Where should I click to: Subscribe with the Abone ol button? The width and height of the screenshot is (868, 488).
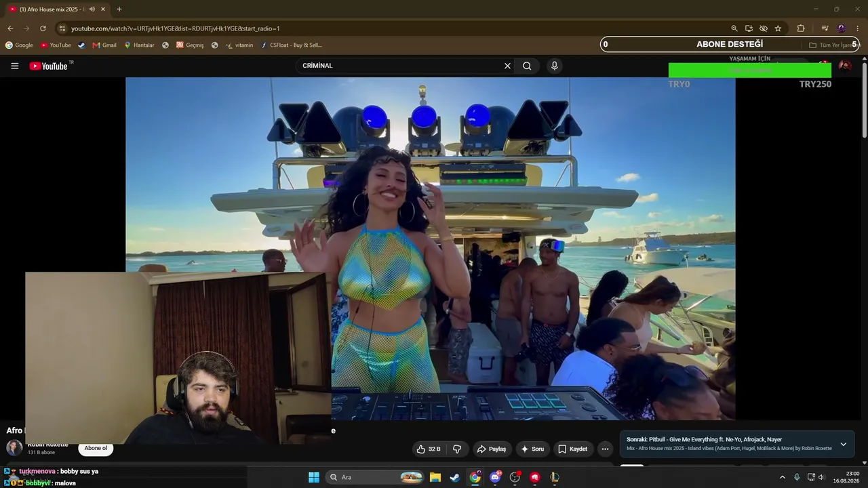pos(96,448)
